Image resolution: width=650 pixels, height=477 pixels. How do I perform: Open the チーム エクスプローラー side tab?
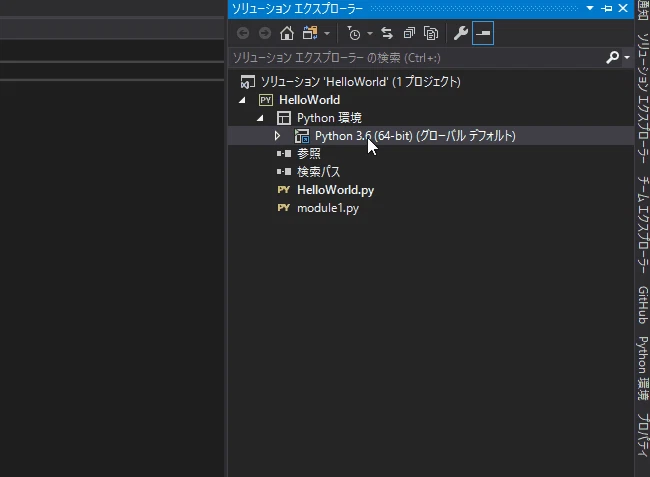643,224
